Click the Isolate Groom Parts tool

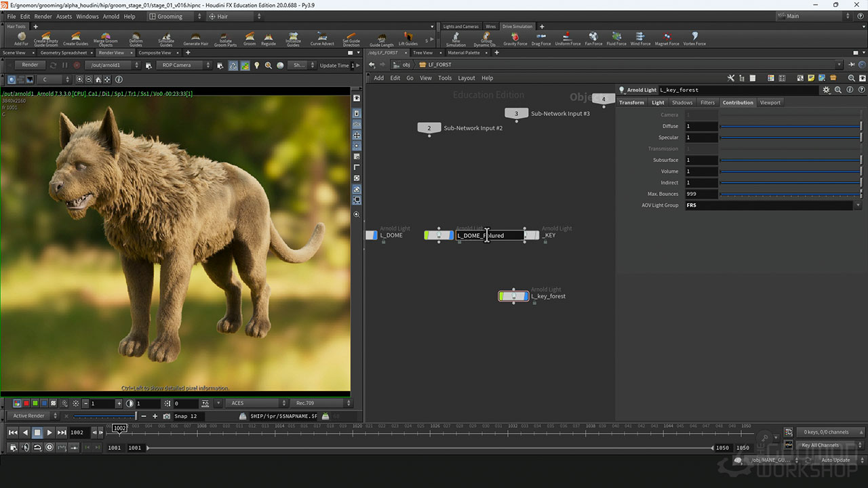pyautogui.click(x=225, y=38)
